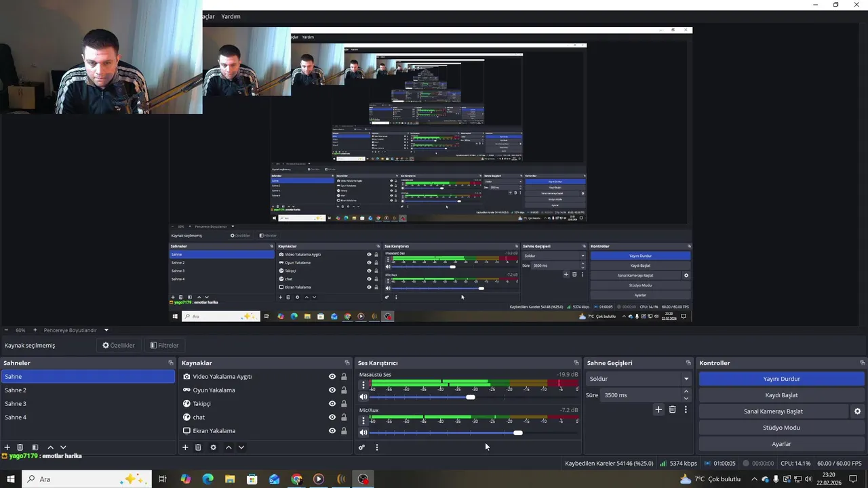868x488 pixels.
Task: Toggle lock on Video Yakalama Aygıtı source
Action: pos(344,377)
